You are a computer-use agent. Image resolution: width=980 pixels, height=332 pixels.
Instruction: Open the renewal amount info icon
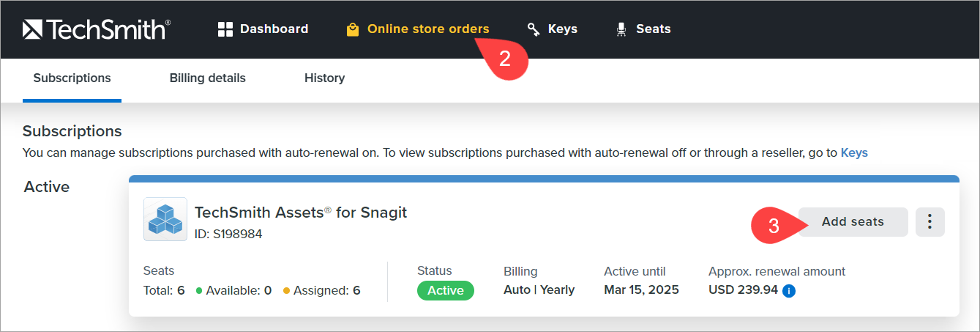click(789, 291)
